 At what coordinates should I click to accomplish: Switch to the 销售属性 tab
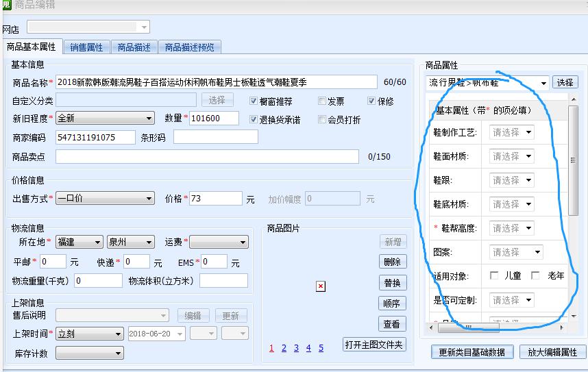pos(86,47)
